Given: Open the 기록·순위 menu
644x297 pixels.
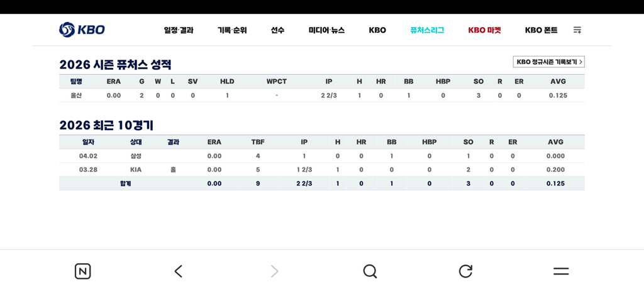Looking at the screenshot, I should (x=232, y=30).
